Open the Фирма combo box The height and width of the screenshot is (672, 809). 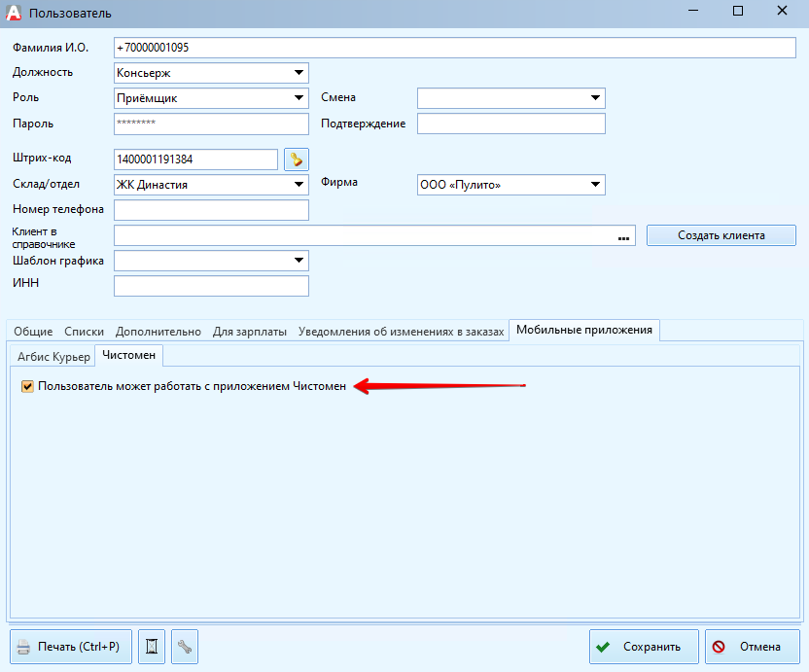(x=594, y=185)
